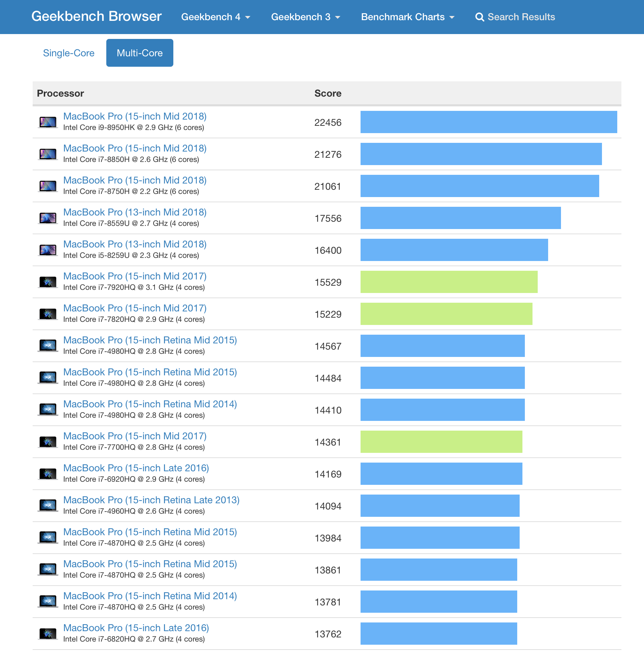
Task: Select the score value 21276
Action: 328,154
